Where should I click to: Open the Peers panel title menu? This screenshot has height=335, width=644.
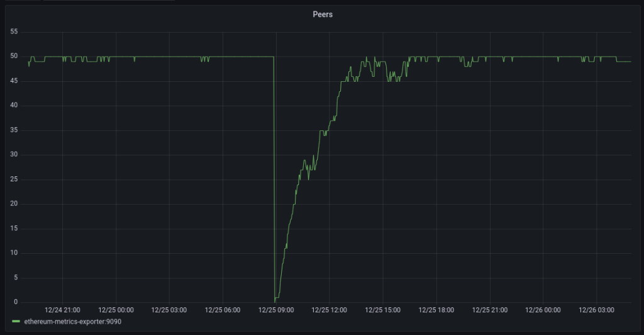tap(323, 14)
